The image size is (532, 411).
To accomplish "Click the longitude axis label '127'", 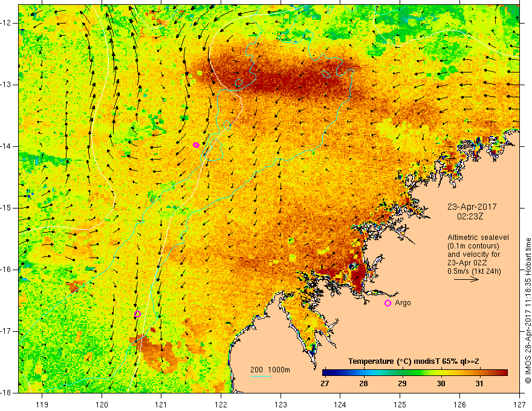I will (x=519, y=404).
